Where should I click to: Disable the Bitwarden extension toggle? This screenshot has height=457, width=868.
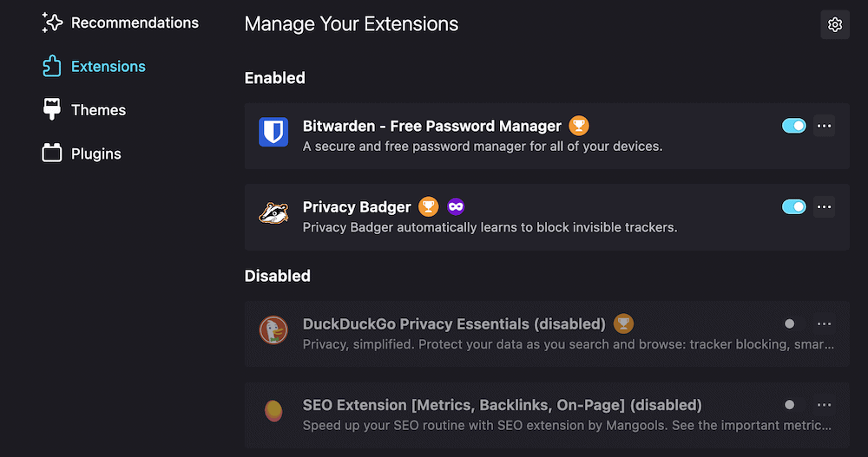pos(793,126)
